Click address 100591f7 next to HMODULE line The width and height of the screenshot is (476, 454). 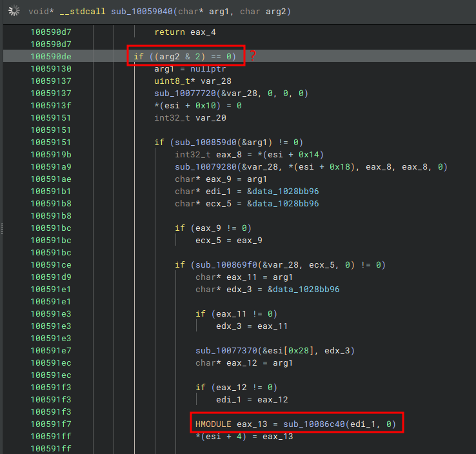click(51, 424)
